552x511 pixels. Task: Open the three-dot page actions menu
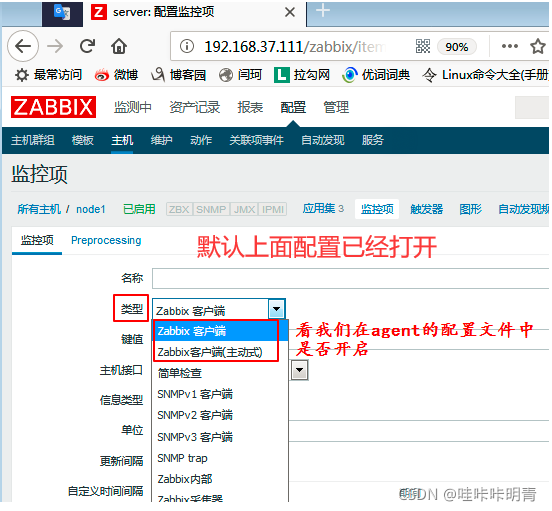point(509,46)
